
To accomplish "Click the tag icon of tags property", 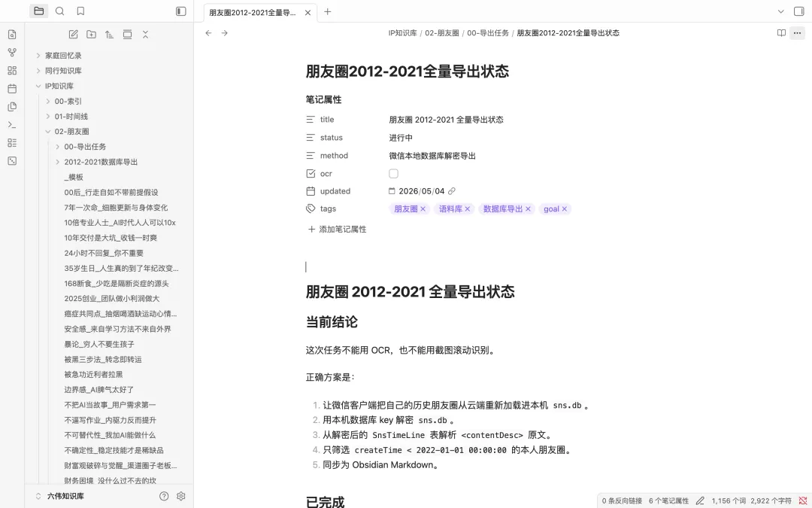I will (311, 209).
